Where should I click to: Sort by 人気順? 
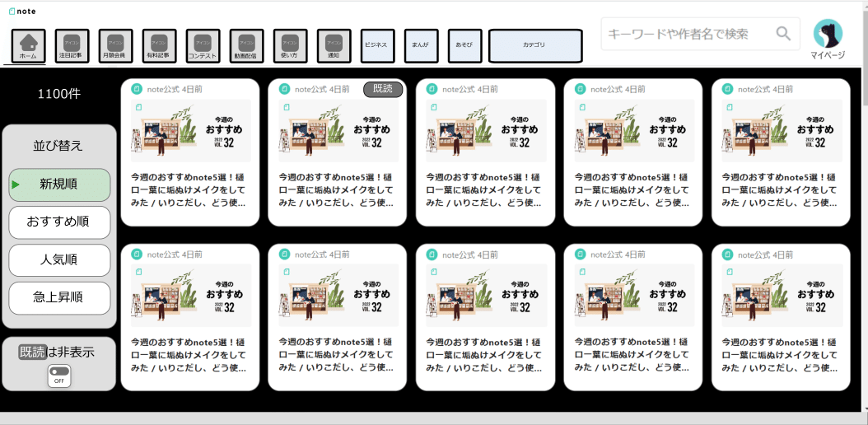[x=60, y=260]
